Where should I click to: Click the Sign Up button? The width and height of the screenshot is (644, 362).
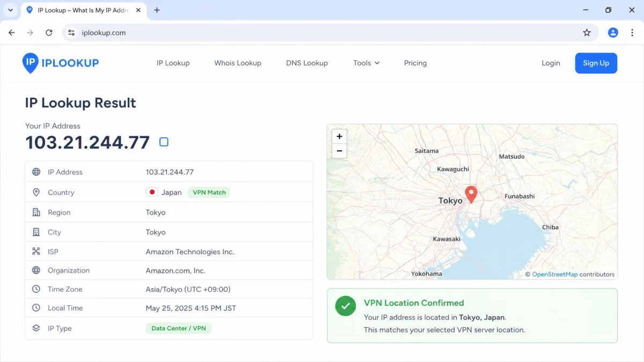click(596, 63)
